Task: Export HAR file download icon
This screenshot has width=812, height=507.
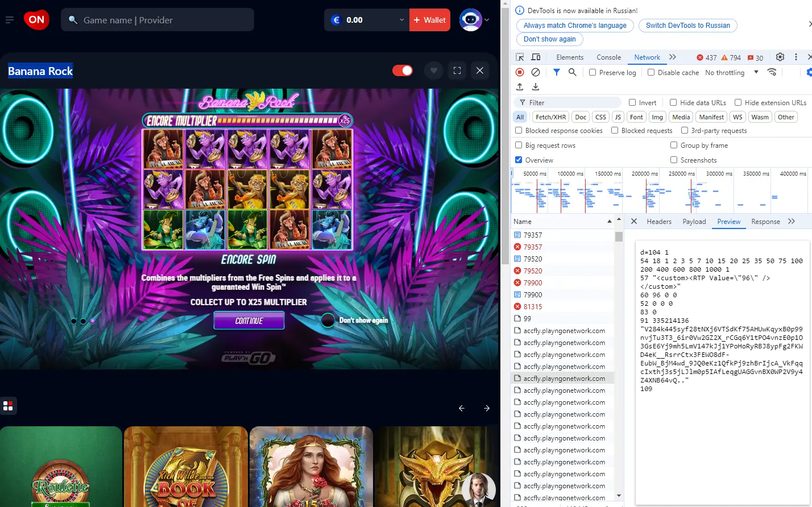Action: (536, 87)
